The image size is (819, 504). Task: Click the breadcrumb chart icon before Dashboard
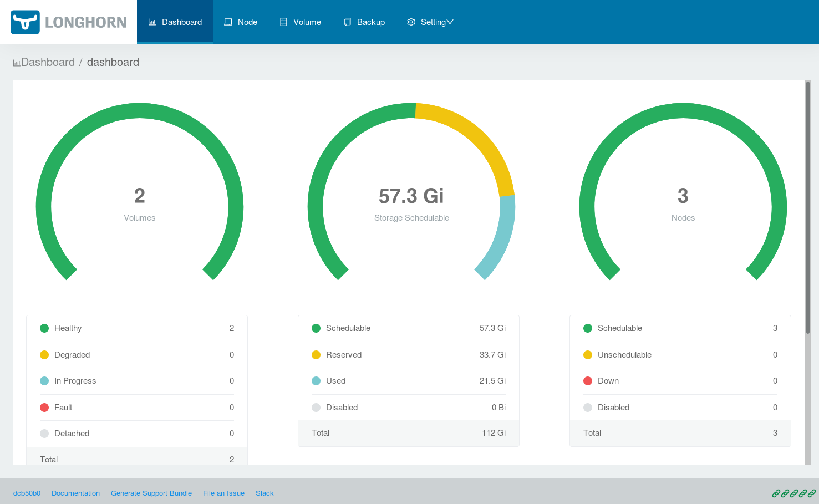coord(17,63)
